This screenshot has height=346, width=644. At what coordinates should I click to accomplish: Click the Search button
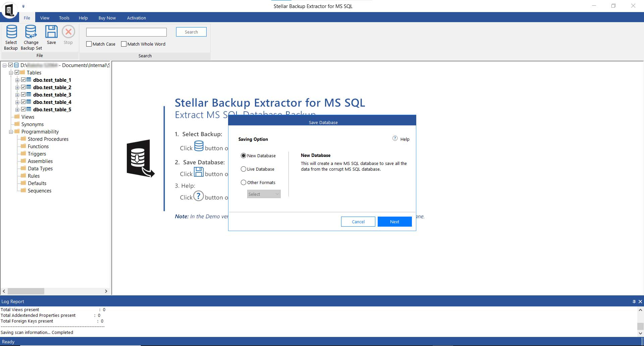(191, 32)
